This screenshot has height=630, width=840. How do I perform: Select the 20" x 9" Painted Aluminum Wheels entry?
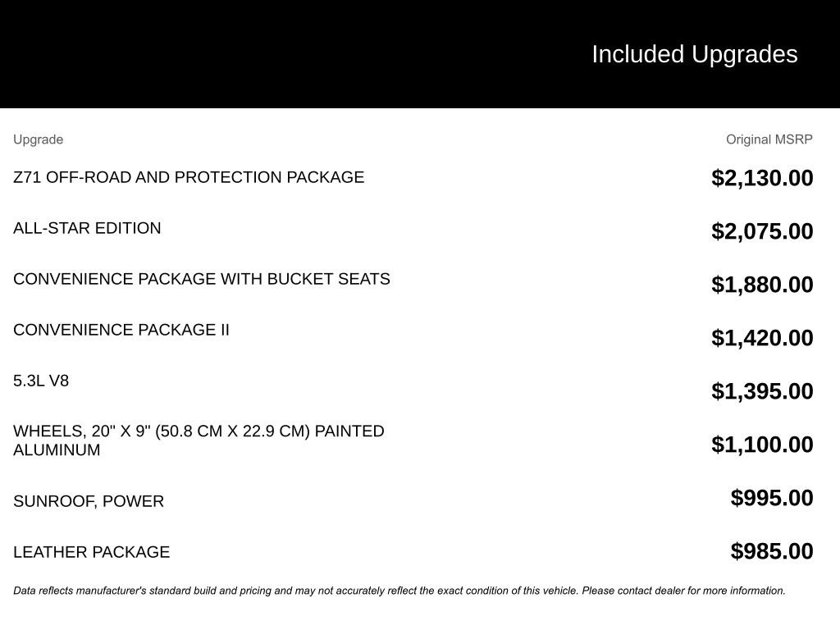click(x=199, y=441)
